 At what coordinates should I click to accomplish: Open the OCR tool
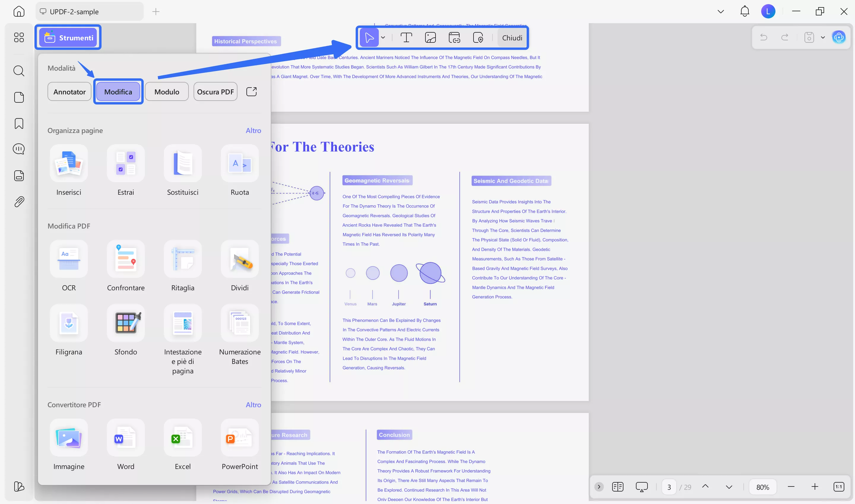click(x=69, y=265)
